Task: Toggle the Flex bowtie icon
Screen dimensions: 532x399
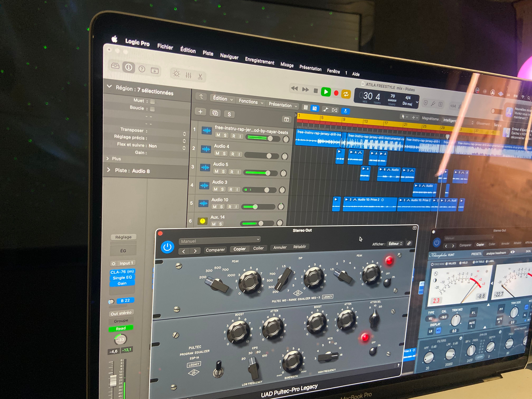Action: [334, 110]
